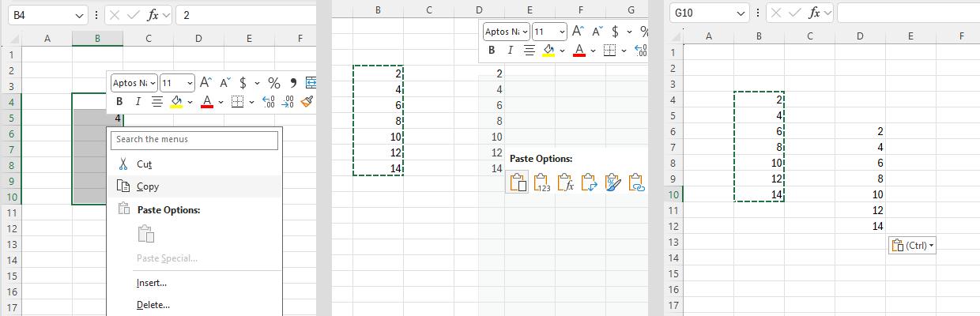Select cell D12 containing 14

[860, 226]
